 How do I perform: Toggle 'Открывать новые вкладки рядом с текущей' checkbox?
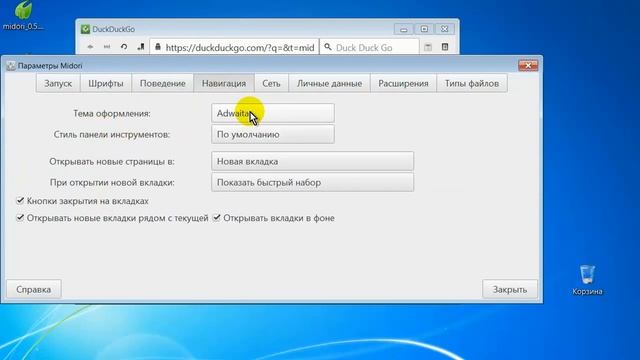click(20, 218)
